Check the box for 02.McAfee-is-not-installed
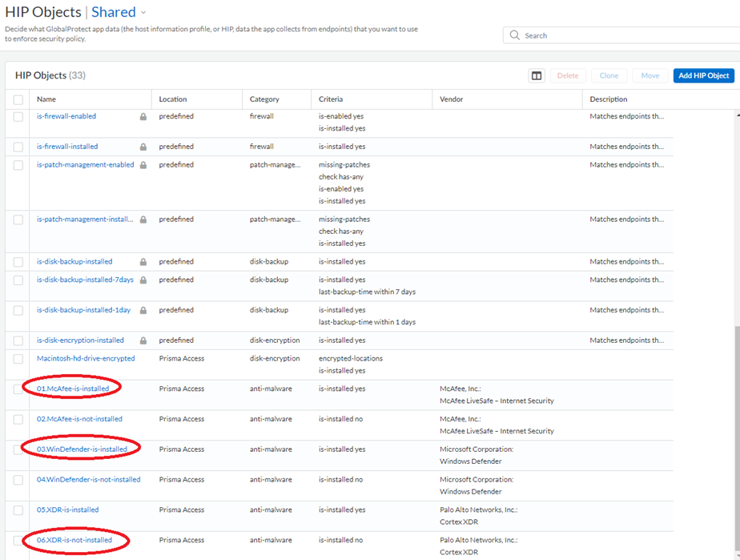This screenshot has height=560, width=740. pyautogui.click(x=18, y=419)
